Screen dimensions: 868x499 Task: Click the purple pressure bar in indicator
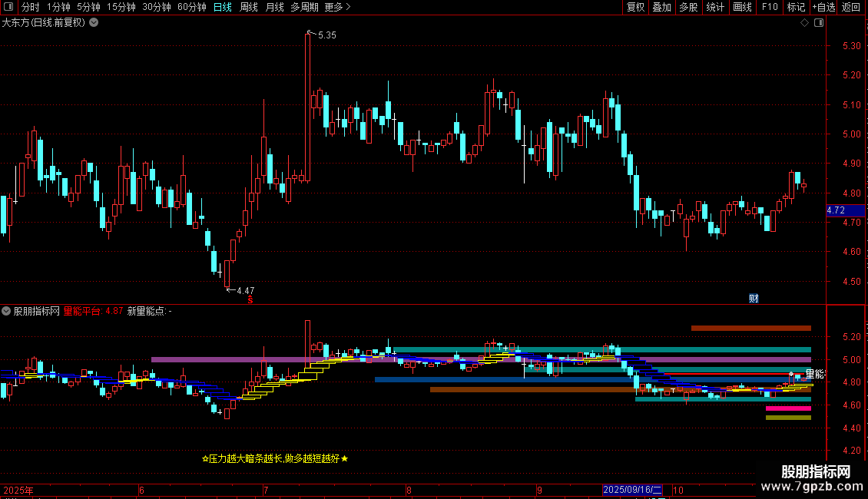pos(481,359)
